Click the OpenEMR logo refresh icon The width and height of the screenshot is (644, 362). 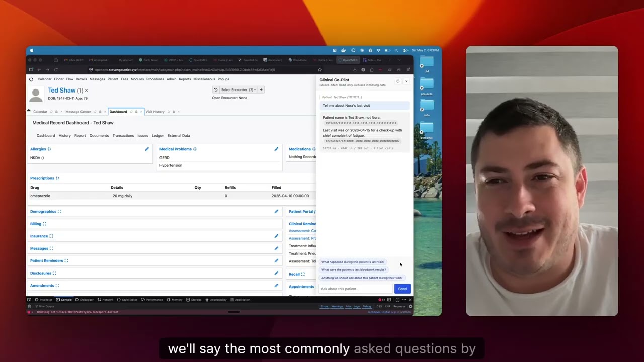31,79
